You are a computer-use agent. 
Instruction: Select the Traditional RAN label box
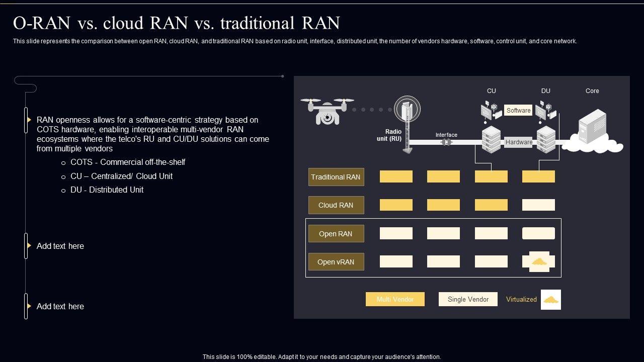click(336, 177)
